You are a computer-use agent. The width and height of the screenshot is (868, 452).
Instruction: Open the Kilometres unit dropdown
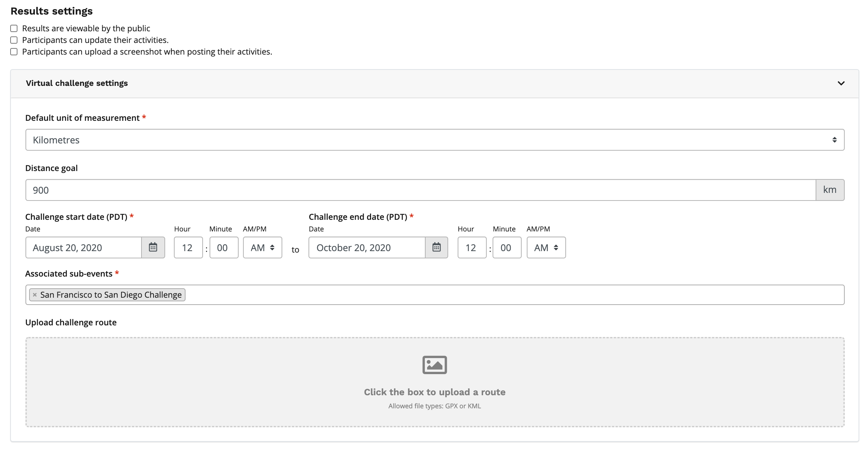434,140
